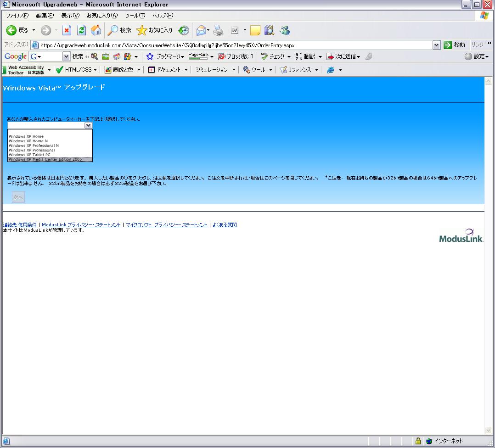Click the Print icon

[218, 30]
